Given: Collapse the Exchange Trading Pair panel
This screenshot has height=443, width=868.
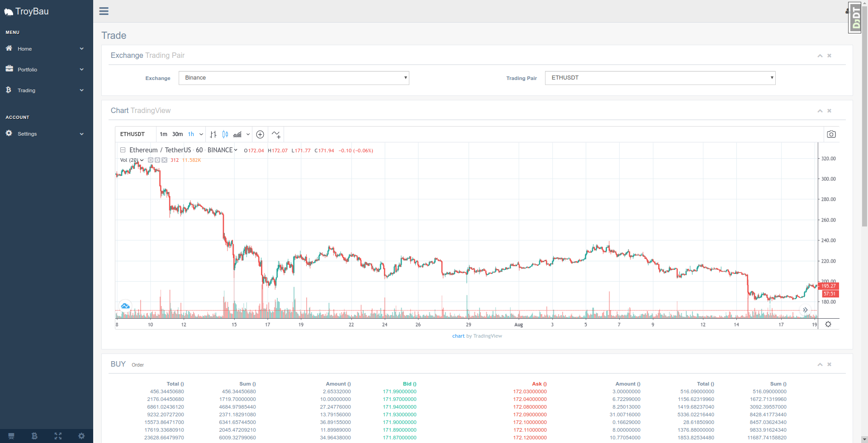Looking at the screenshot, I should point(820,56).
